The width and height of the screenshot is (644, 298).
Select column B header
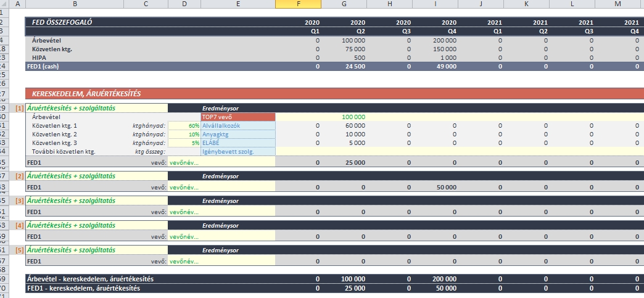[x=75, y=4]
